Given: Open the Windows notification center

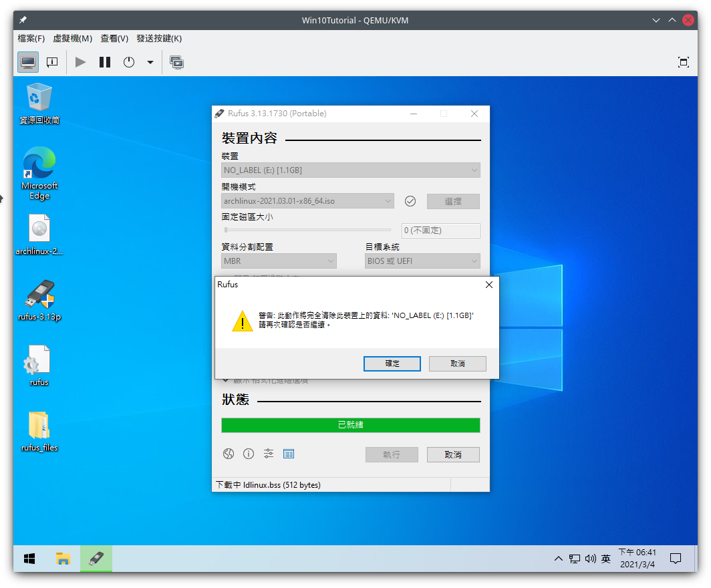Looking at the screenshot, I should coord(676,559).
